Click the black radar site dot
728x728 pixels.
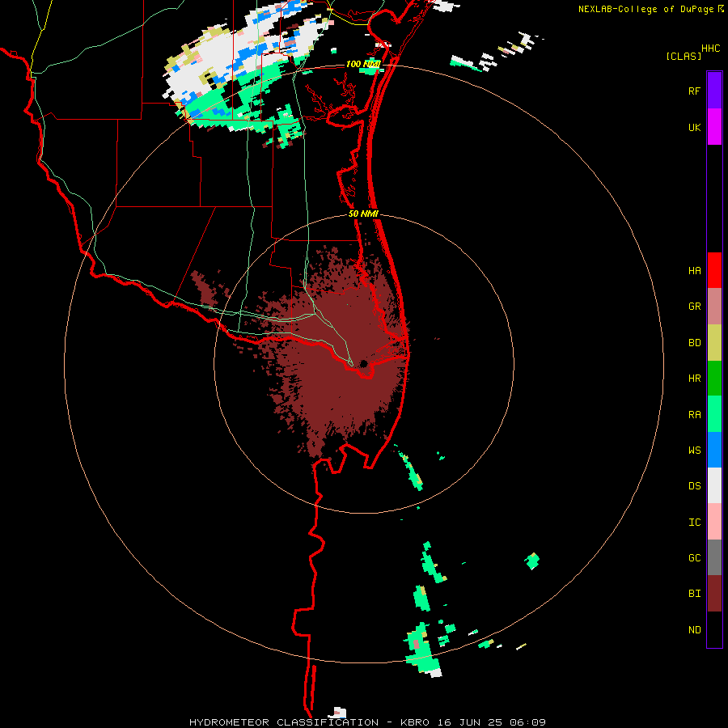(x=363, y=363)
